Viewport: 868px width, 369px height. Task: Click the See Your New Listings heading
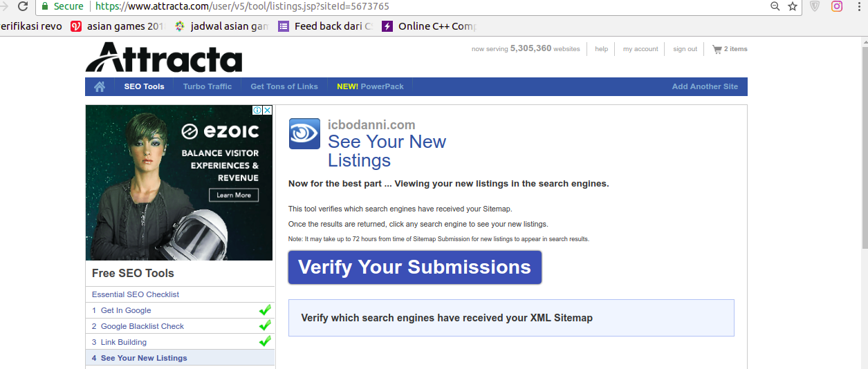387,151
